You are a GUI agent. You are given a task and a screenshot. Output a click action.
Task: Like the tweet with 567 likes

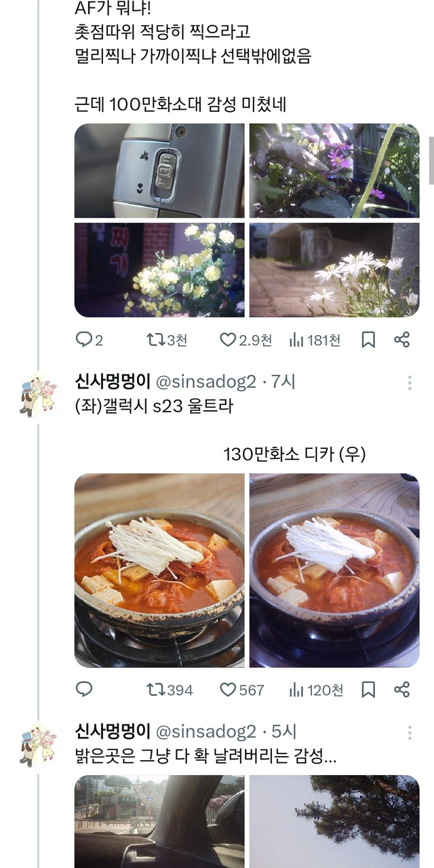(242, 690)
